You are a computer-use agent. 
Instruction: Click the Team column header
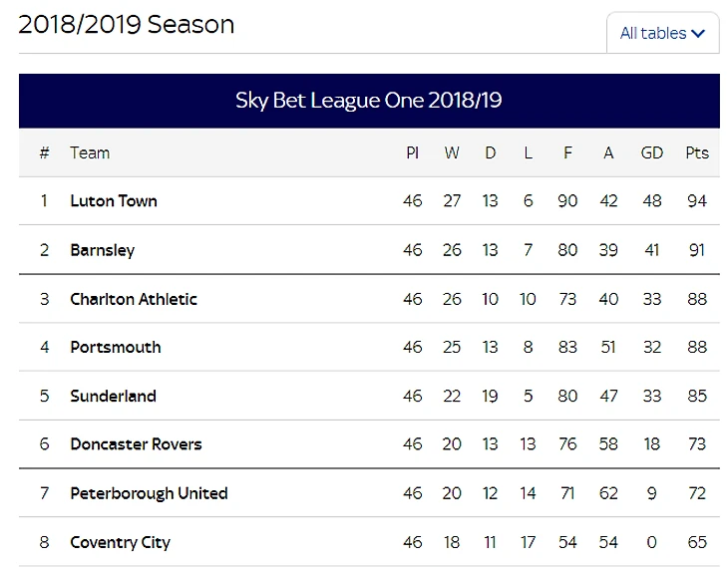point(90,152)
